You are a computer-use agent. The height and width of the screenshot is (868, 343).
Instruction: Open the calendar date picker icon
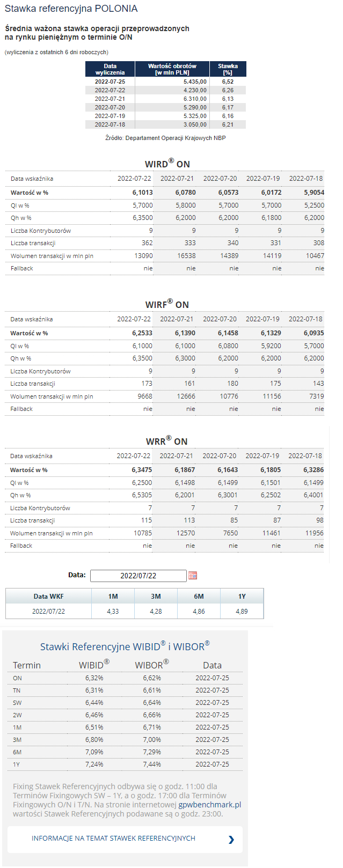(x=193, y=576)
